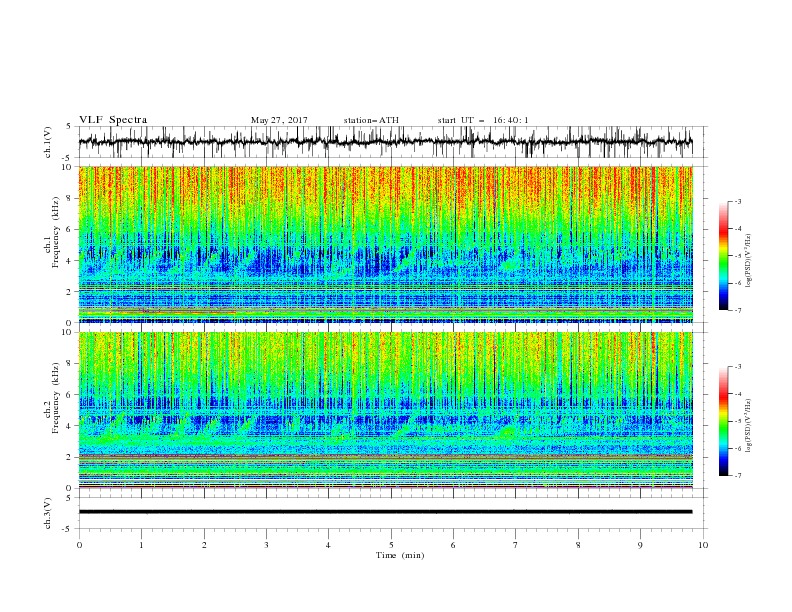Click the "10" kHz tick on ch.1 frequency axis

coord(68,167)
